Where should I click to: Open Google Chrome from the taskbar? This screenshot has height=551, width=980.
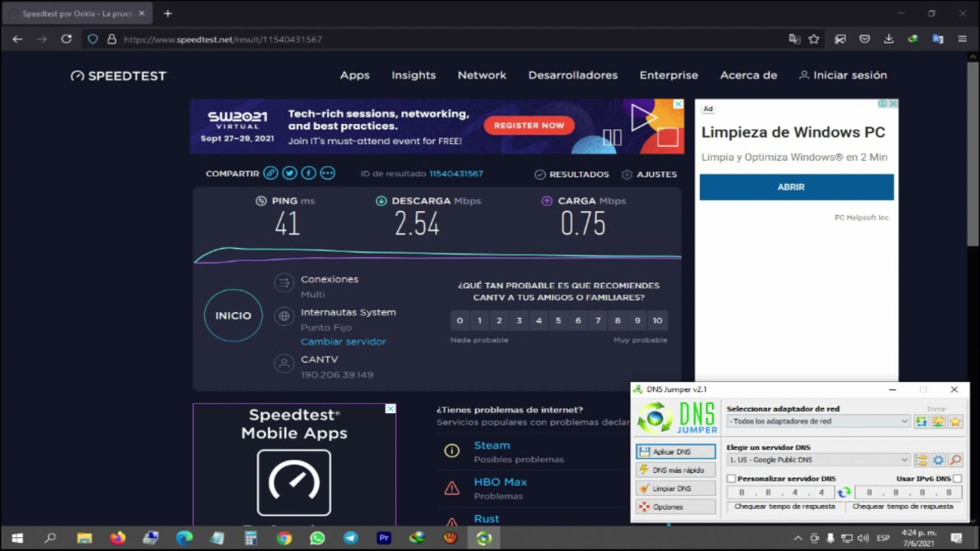[x=284, y=538]
